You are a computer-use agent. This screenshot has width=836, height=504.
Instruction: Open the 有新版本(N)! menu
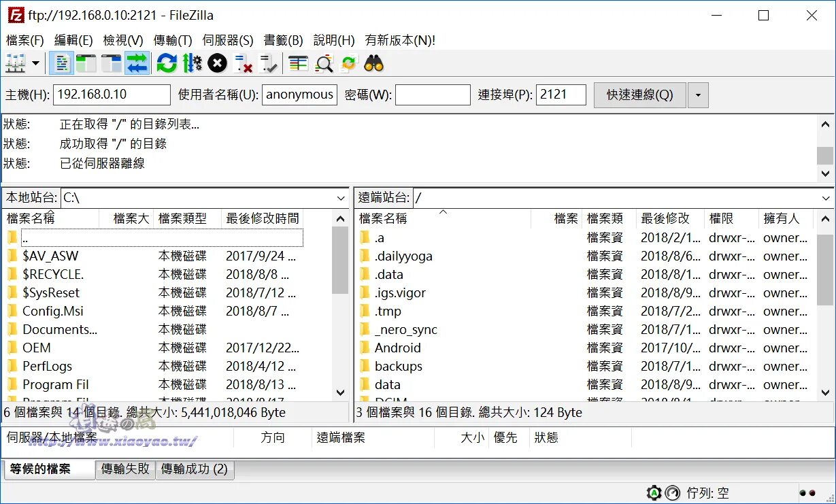400,40
